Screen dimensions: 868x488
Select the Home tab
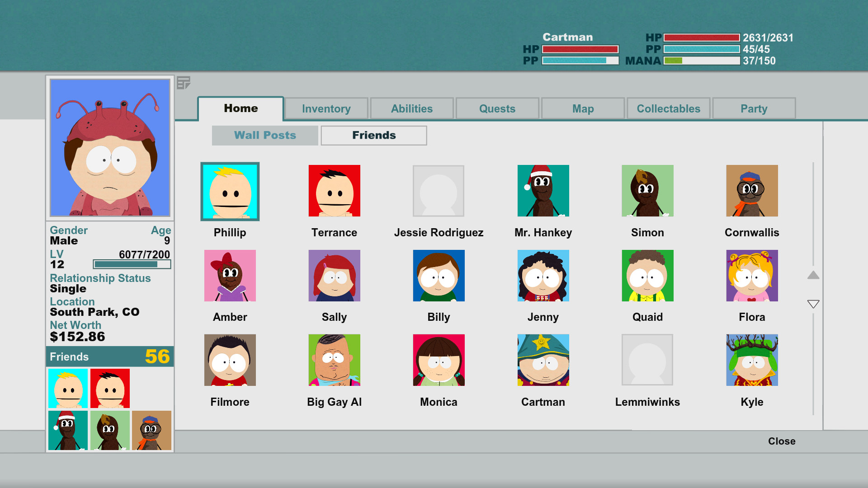(x=241, y=108)
